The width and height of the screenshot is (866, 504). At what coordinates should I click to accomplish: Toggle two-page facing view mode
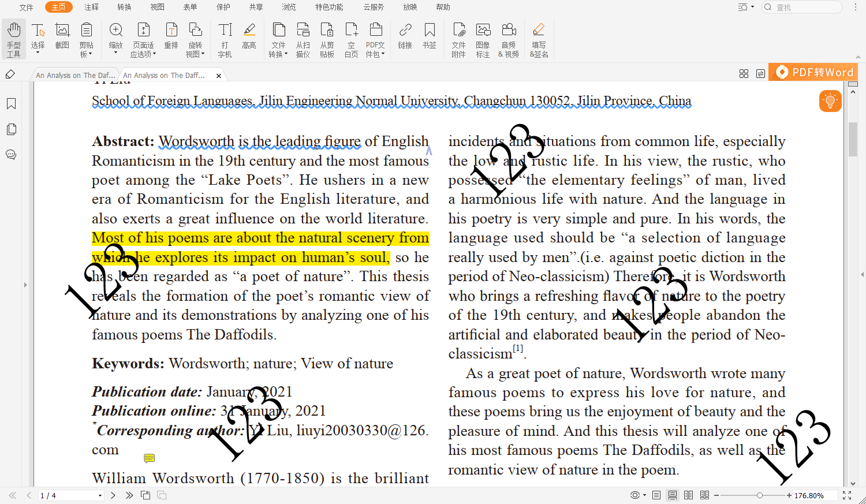[688, 495]
